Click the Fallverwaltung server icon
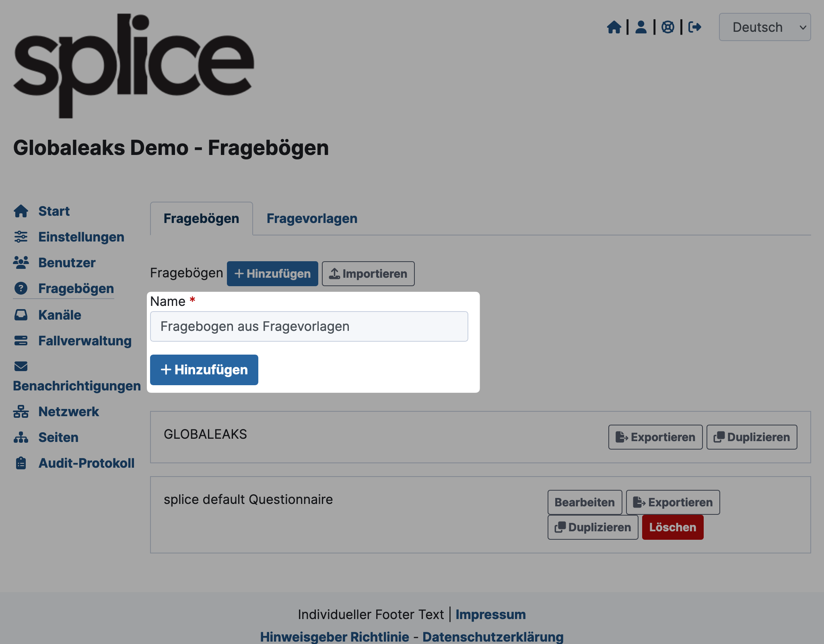This screenshot has width=824, height=644. pyautogui.click(x=21, y=341)
